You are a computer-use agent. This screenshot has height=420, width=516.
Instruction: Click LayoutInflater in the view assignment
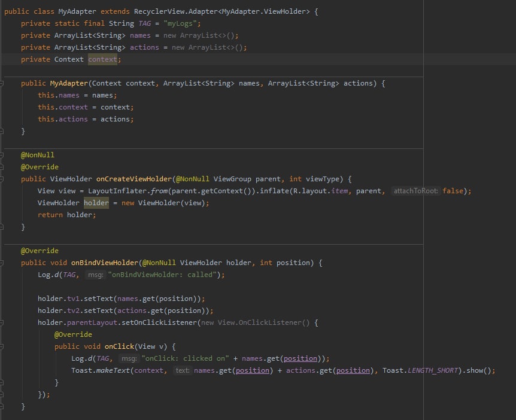click(117, 191)
